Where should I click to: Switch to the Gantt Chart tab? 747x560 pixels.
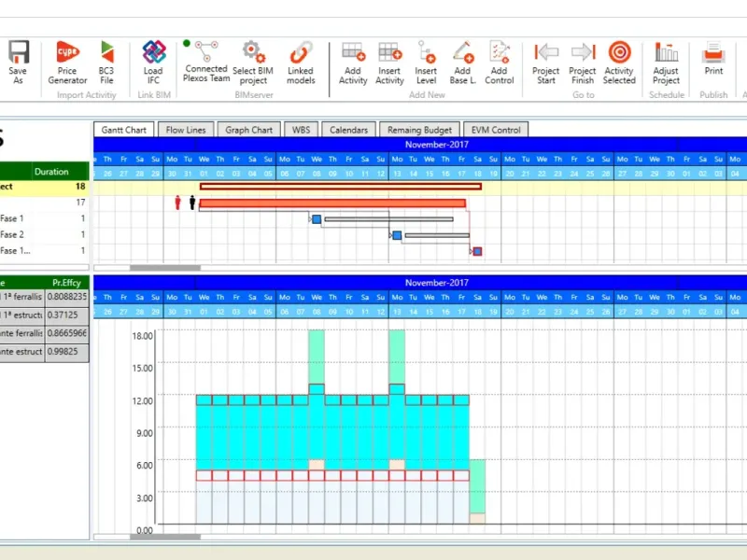pyautogui.click(x=124, y=130)
